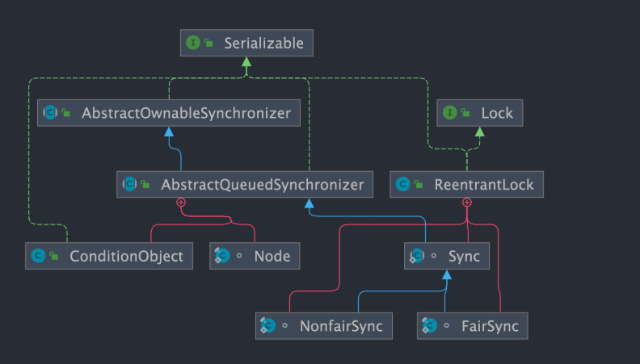Click the green interface icon on Serializable
Image resolution: width=640 pixels, height=364 pixels.
click(192, 43)
